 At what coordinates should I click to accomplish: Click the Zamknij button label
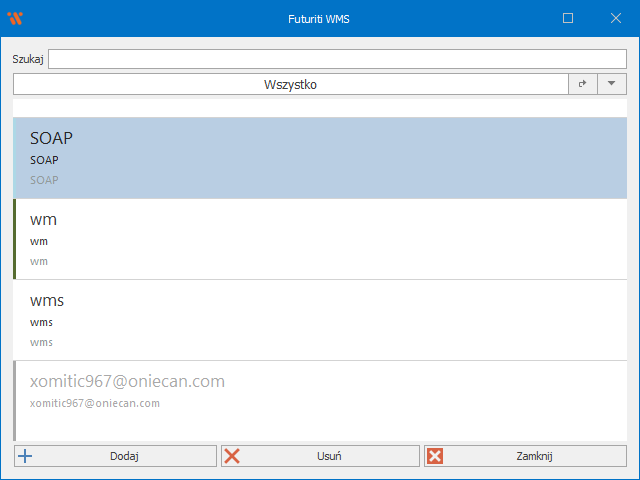(x=535, y=456)
